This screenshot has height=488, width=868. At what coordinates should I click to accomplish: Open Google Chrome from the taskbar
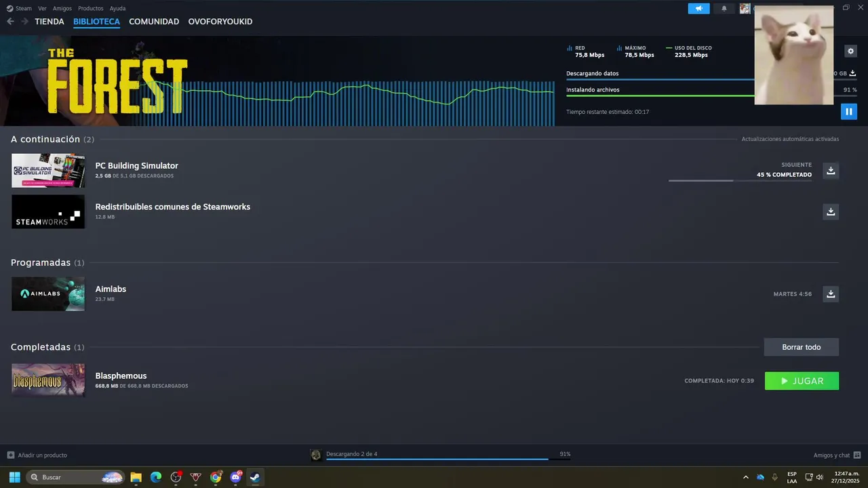(x=216, y=477)
